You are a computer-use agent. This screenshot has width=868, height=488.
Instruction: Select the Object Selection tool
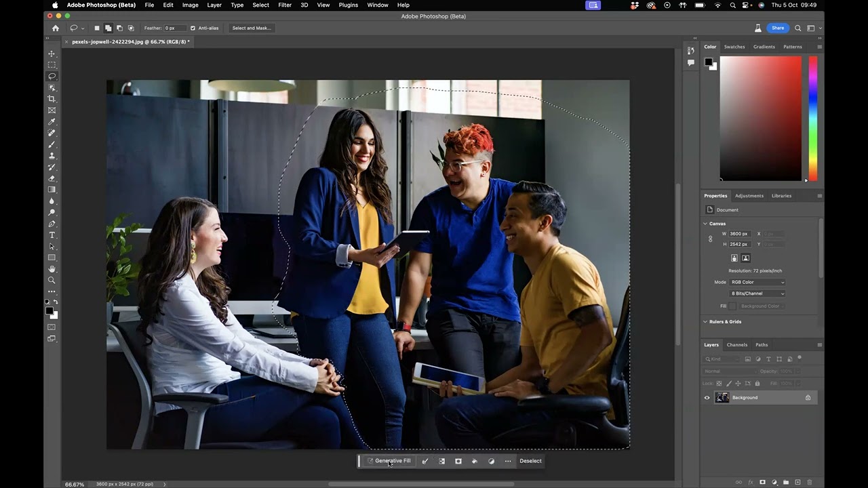(52, 87)
